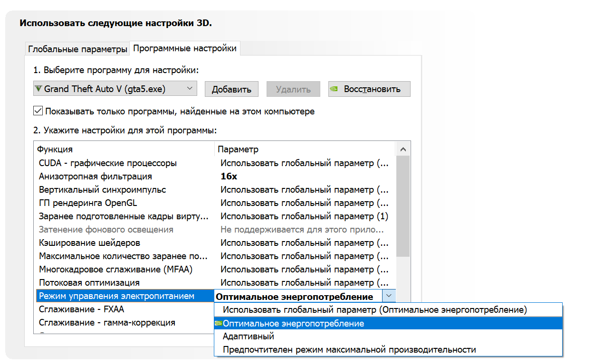Click the Удалить button
This screenshot has height=364, width=594.
(x=293, y=89)
